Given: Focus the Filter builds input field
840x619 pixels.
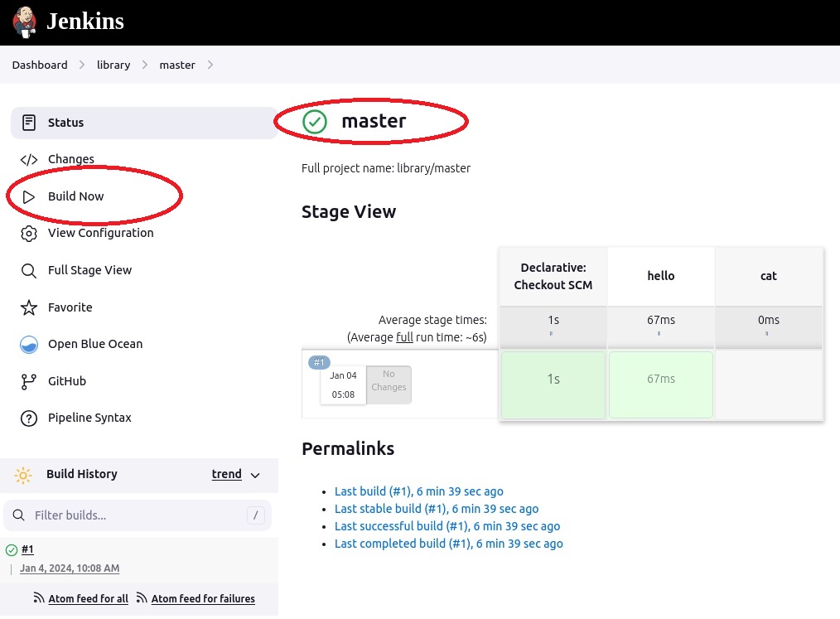Looking at the screenshot, I should pyautogui.click(x=138, y=515).
